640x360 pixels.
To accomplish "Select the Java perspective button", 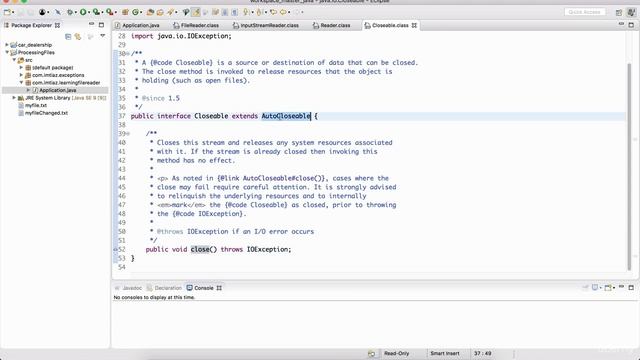I will [631, 13].
